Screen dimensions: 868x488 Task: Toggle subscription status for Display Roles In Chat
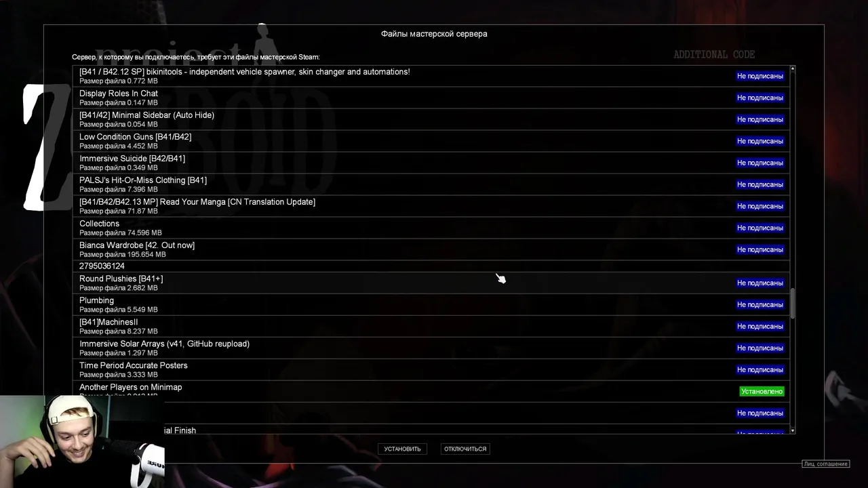tap(760, 98)
